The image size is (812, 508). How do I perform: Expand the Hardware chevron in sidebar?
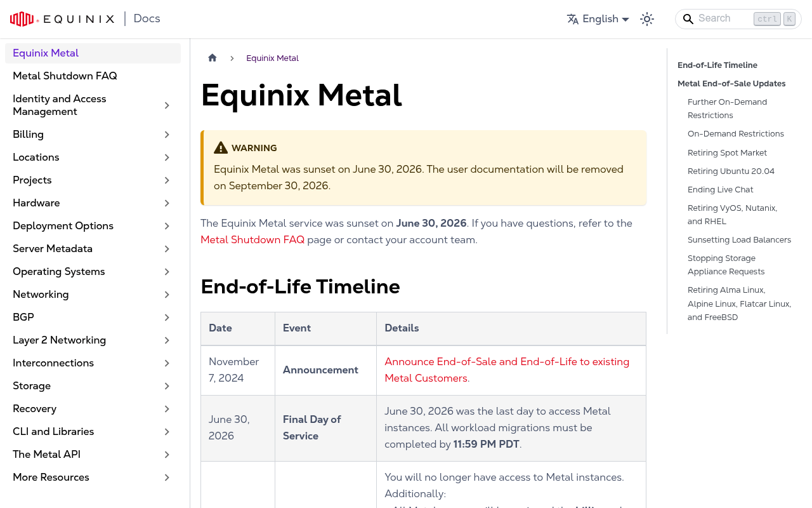(x=167, y=203)
